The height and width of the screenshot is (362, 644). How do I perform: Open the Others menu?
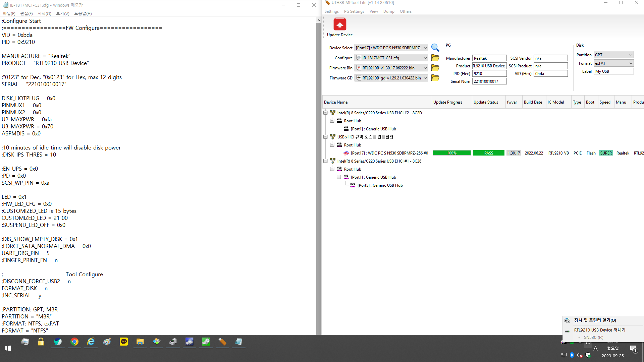tap(406, 11)
